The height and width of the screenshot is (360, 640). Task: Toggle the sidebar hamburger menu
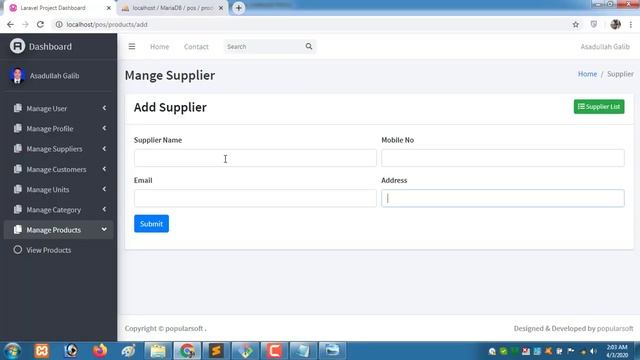tap(132, 47)
